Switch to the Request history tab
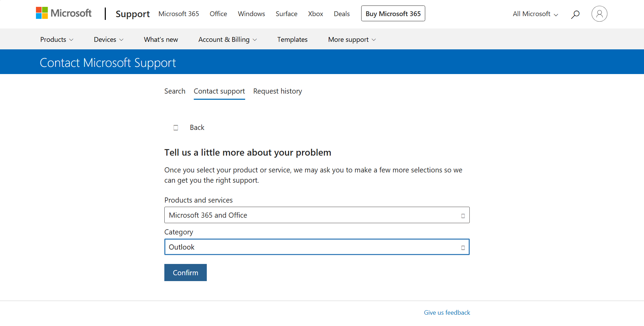The width and height of the screenshot is (644, 326). (x=277, y=91)
